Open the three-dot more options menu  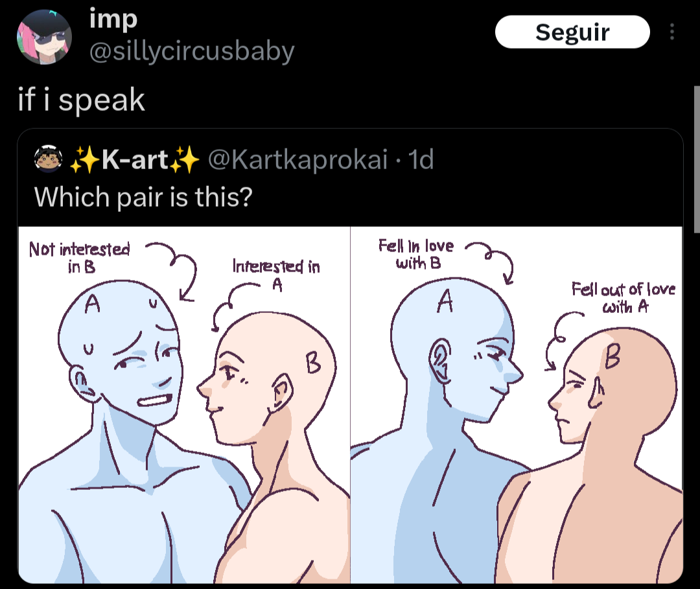[x=672, y=32]
